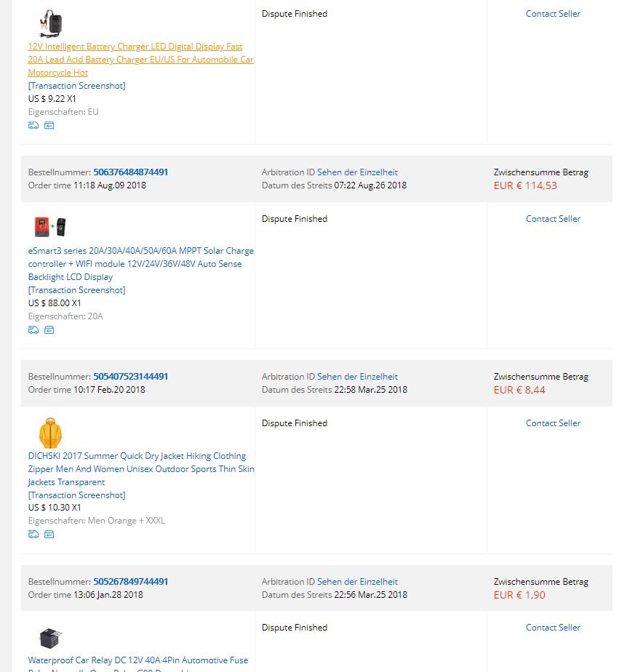Click truck icon under battery charger order

coord(33,125)
